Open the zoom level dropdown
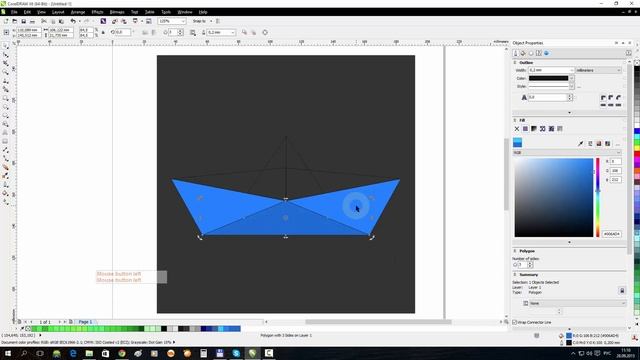The width and height of the screenshot is (640, 360). click(x=183, y=21)
